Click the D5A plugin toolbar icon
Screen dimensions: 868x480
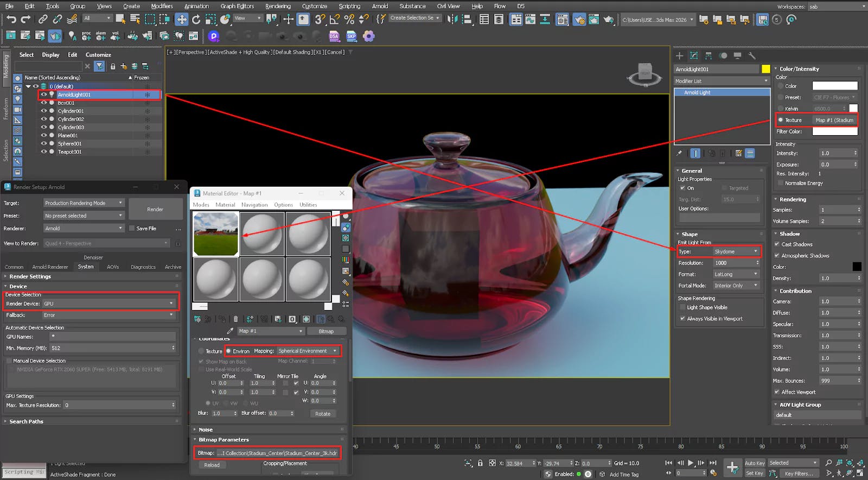[x=334, y=36]
